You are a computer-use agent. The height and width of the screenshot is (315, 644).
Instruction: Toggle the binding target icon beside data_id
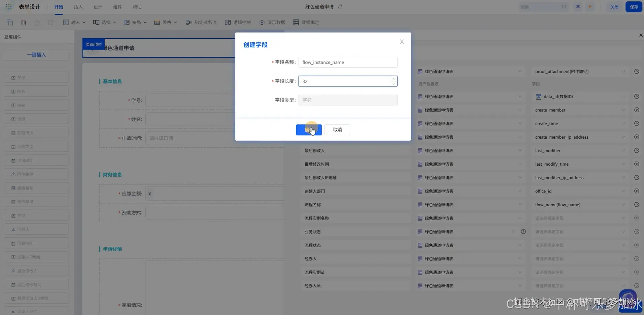637,96
